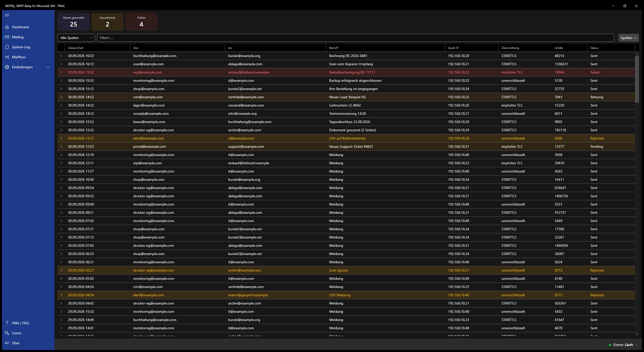Click the Heute gesendet 25 card
Image resolution: width=644 pixels, height=352 pixels.
coord(73,22)
